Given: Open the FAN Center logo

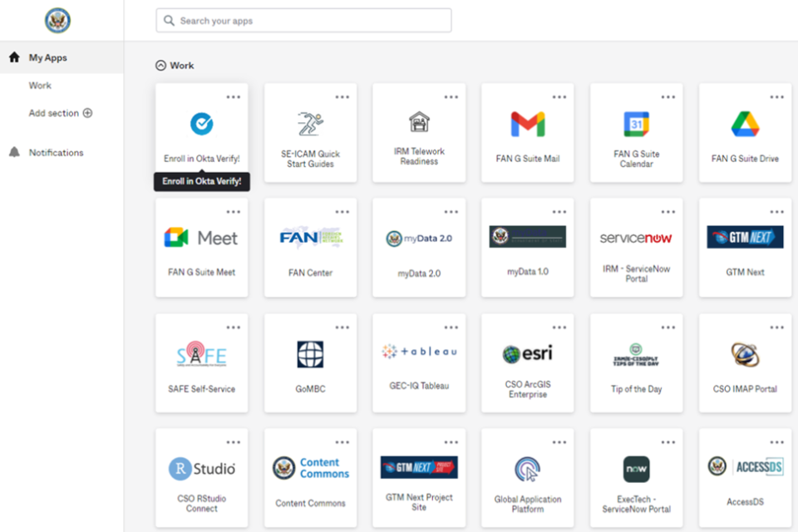Looking at the screenshot, I should pos(310,238).
